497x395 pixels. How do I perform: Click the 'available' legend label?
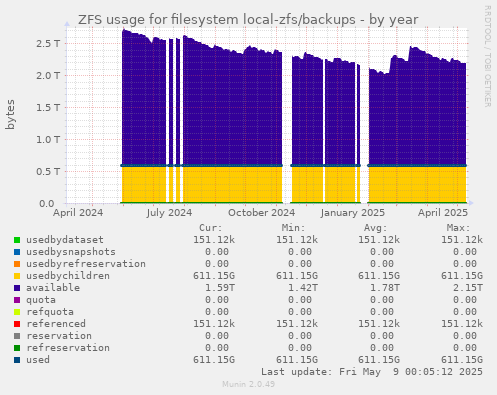[53, 288]
